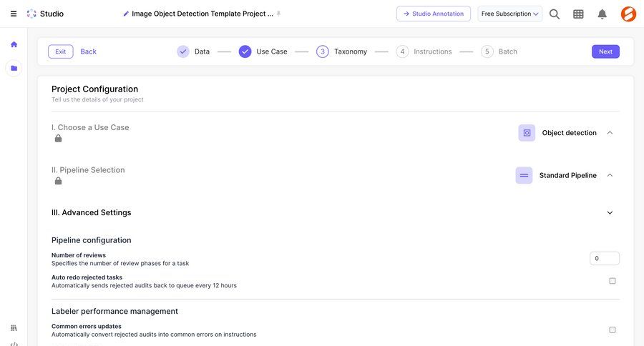
Task: Open the Free Subscription dropdown
Action: point(509,14)
